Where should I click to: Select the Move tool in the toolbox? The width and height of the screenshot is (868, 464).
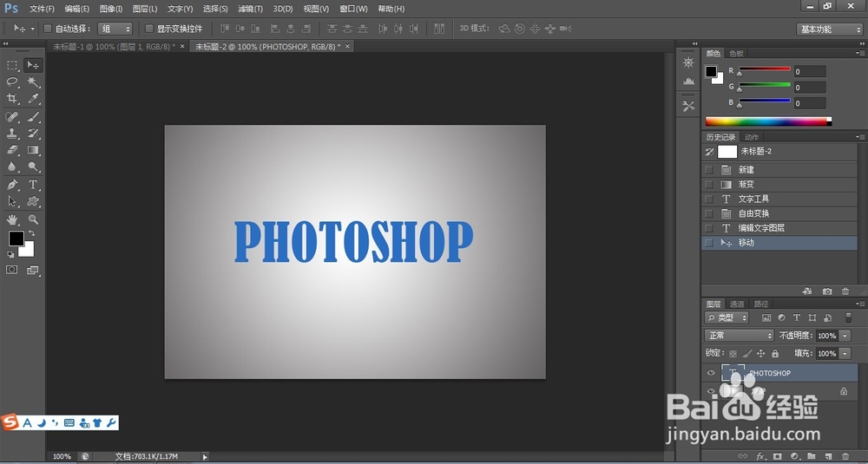[33, 65]
